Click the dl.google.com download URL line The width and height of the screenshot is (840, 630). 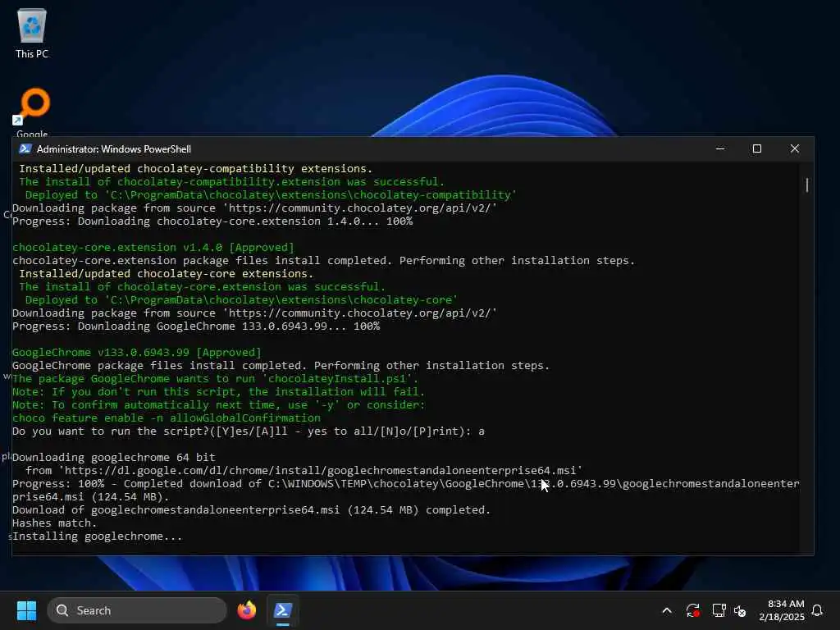(304, 470)
